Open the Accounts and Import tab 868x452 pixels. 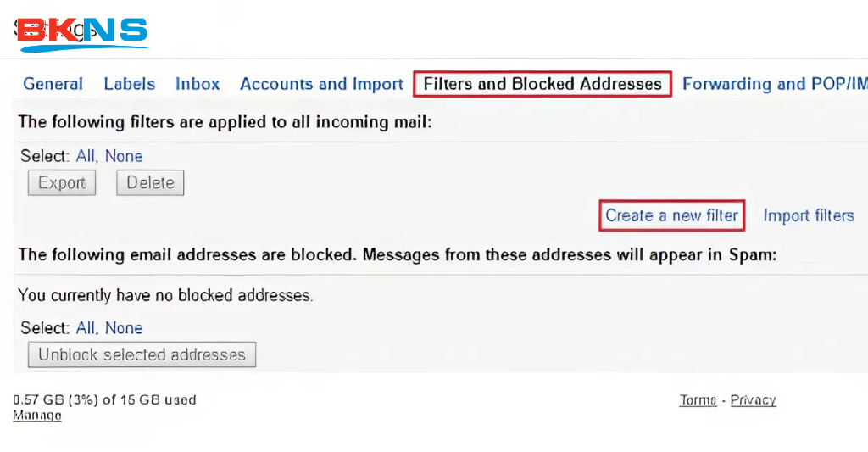click(321, 84)
